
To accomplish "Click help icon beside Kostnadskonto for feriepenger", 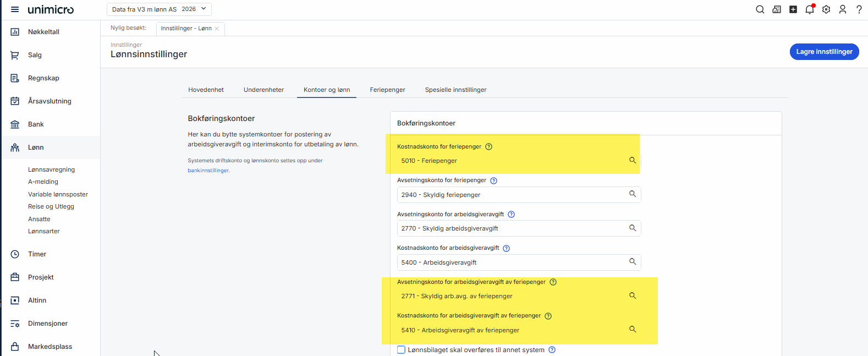I will pyautogui.click(x=488, y=147).
